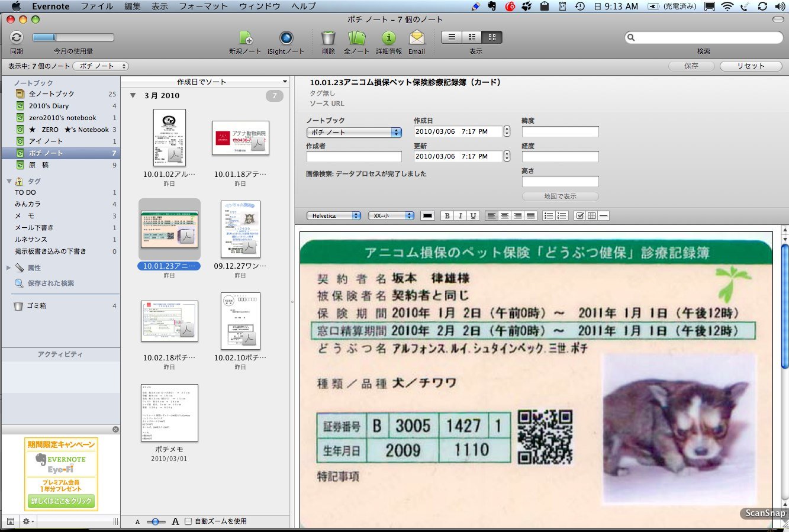Viewport: 789px width, 532px height.
Task: Open the ポチメモ note thumbnail
Action: 169,413
